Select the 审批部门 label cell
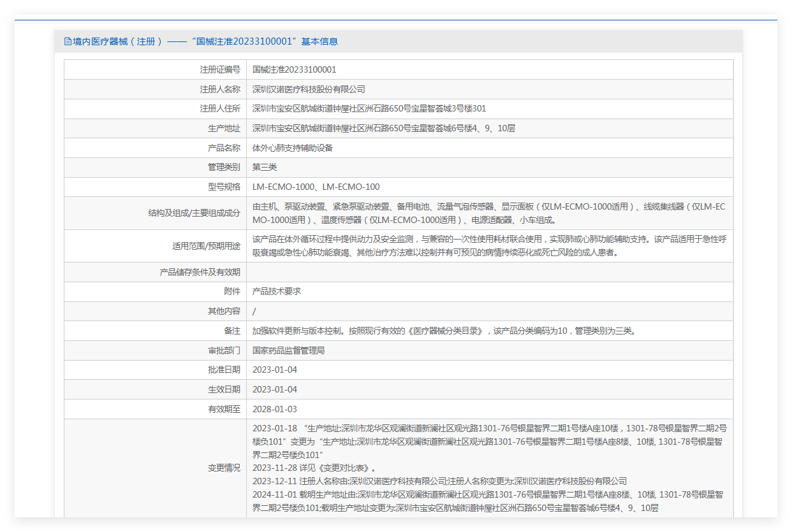This screenshot has height=532, width=792. (x=155, y=350)
